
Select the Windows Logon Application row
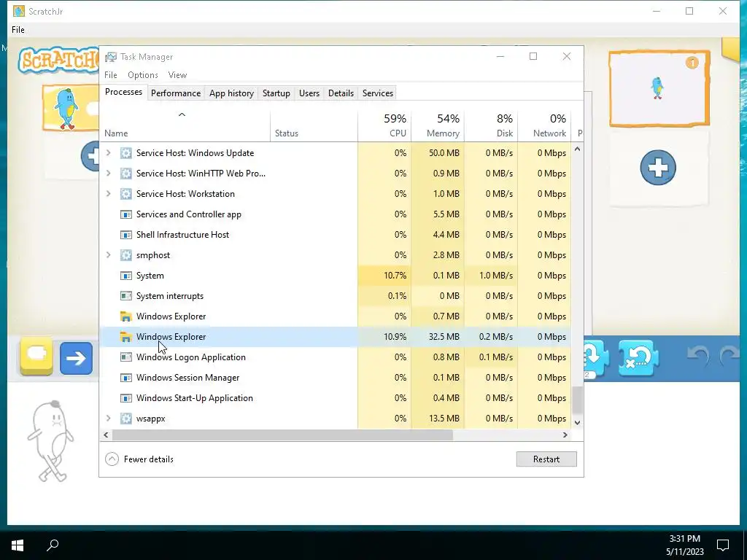[x=336, y=357]
